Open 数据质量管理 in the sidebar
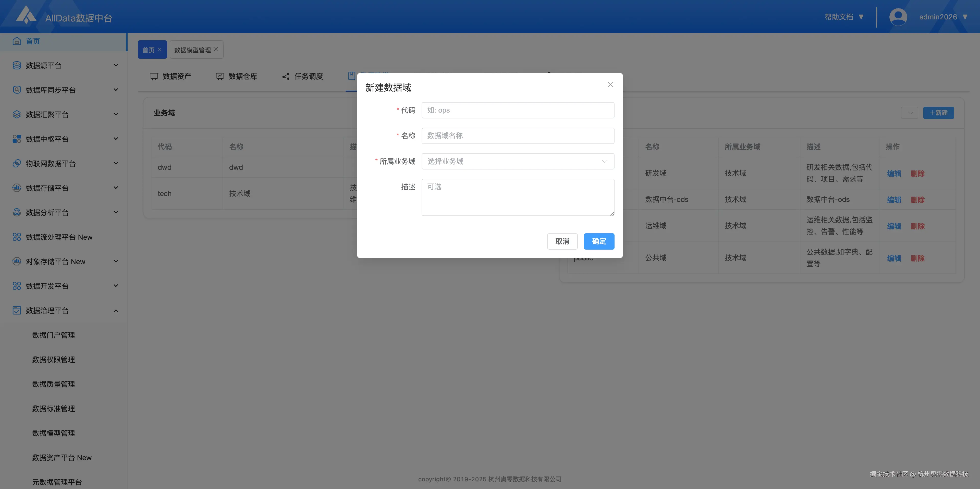Image resolution: width=980 pixels, height=489 pixels. pos(53,384)
